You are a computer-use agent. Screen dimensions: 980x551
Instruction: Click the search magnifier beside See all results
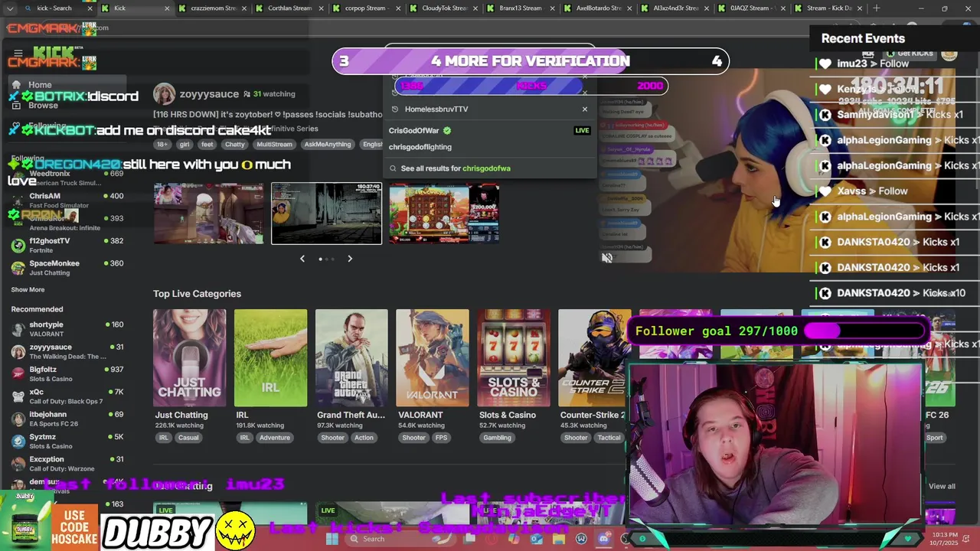[394, 168]
